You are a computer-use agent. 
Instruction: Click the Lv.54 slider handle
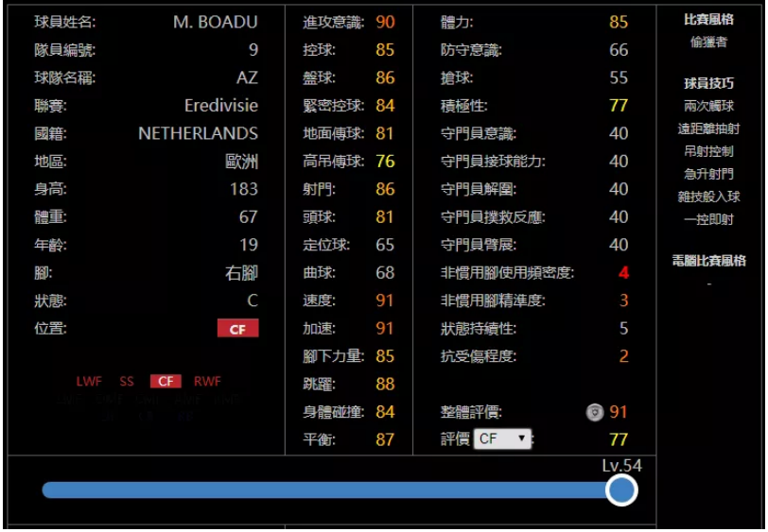(621, 489)
